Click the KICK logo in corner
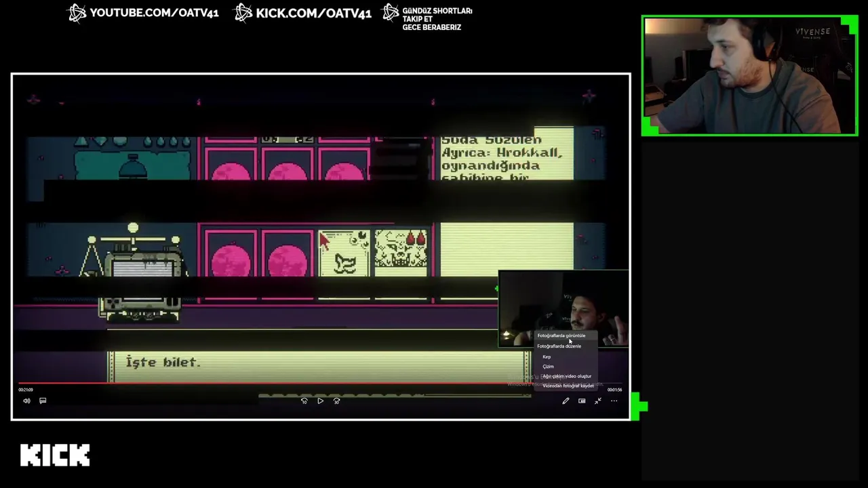The height and width of the screenshot is (488, 868). tap(55, 455)
